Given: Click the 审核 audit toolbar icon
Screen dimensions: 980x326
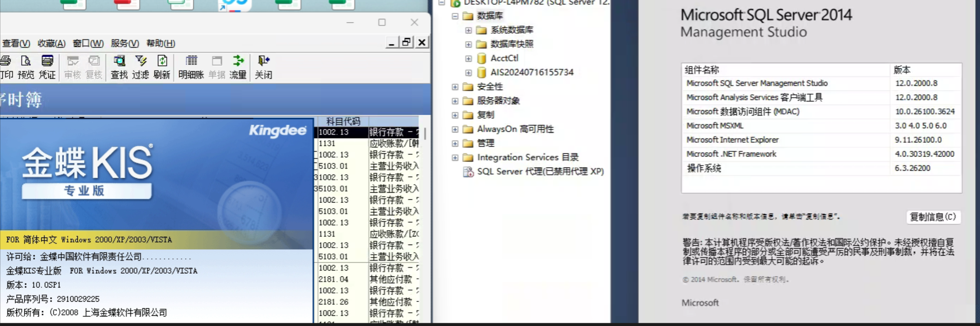Looking at the screenshot, I should tap(73, 67).
